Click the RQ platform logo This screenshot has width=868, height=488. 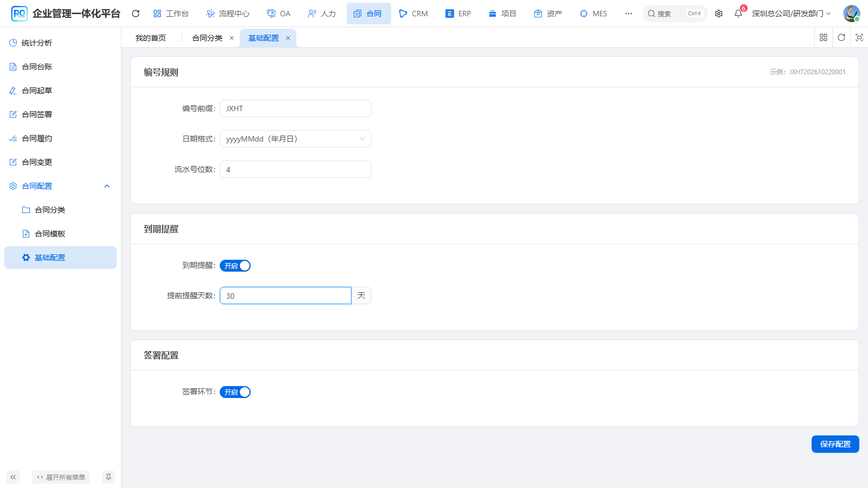19,14
